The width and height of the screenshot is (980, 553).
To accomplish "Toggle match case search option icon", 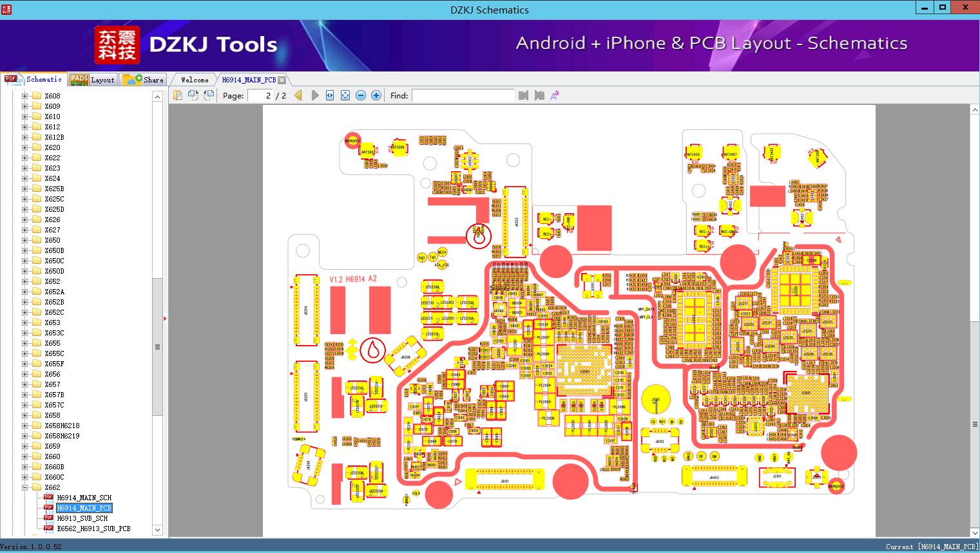I will 554,95.
